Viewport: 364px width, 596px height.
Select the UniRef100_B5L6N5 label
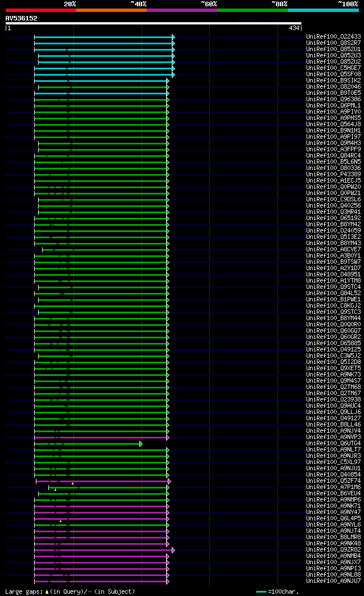(333, 162)
